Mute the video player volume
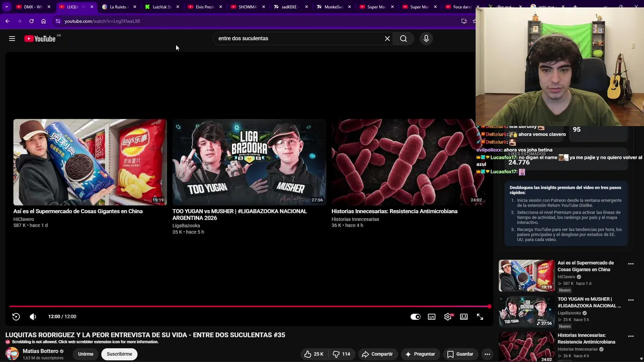The width and height of the screenshot is (644, 362). 33,317
